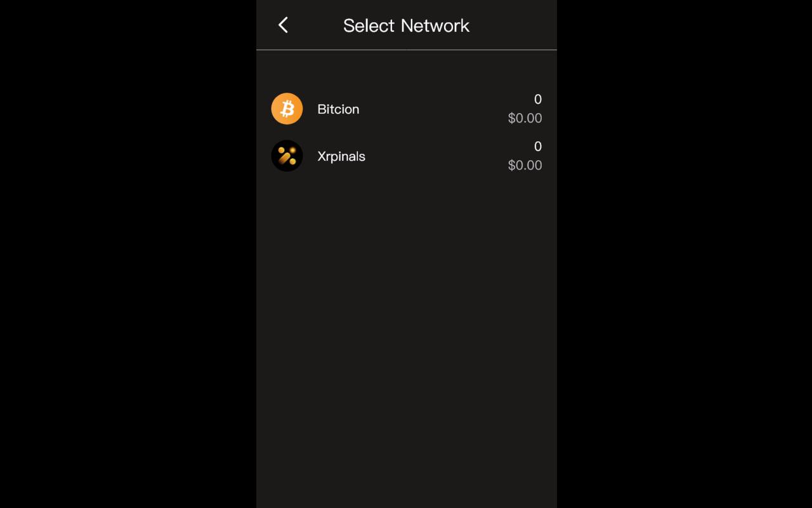The image size is (812, 508).
Task: Click the header bar at the top
Action: point(406,25)
